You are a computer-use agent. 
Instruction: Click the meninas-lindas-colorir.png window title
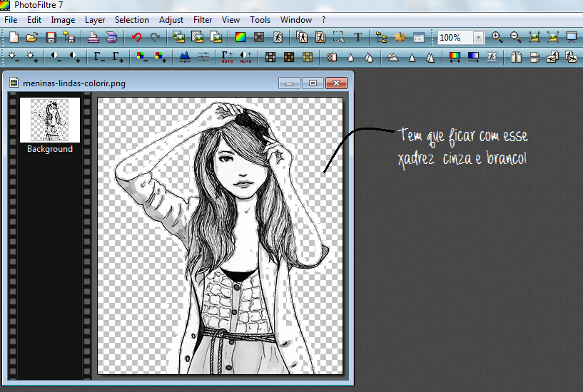pyautogui.click(x=74, y=83)
